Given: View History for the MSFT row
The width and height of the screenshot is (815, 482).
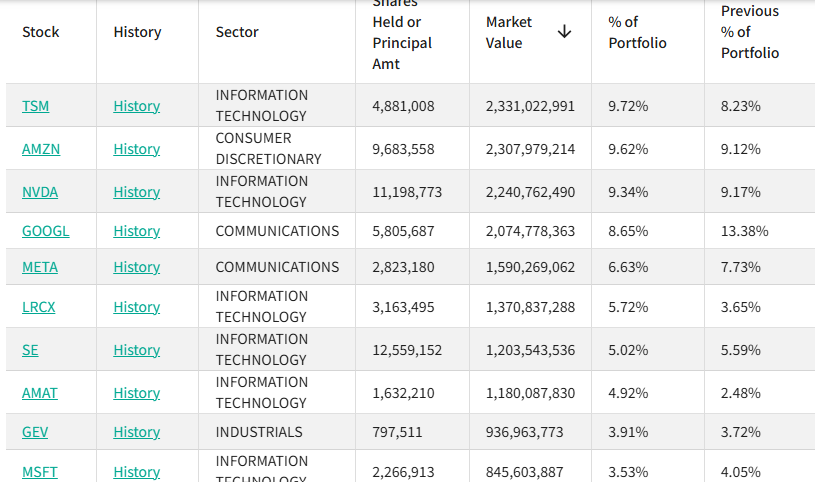Looking at the screenshot, I should pyautogui.click(x=137, y=472).
